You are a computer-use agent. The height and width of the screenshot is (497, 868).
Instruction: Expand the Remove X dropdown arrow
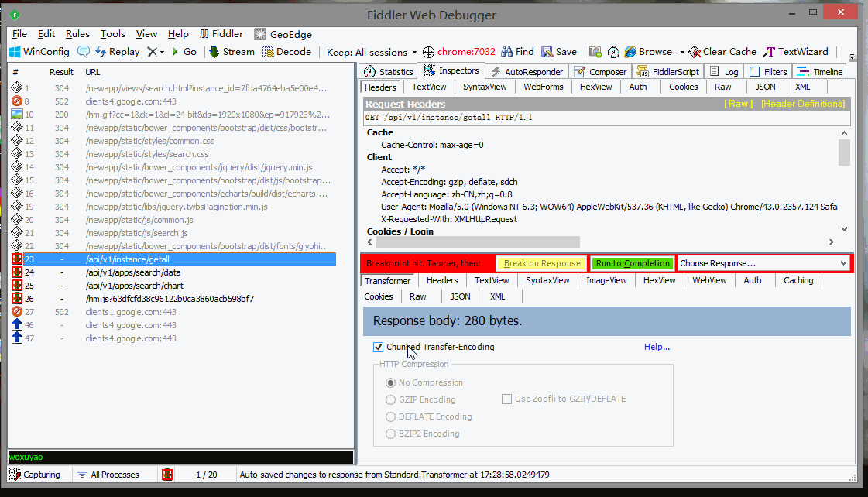(x=162, y=52)
